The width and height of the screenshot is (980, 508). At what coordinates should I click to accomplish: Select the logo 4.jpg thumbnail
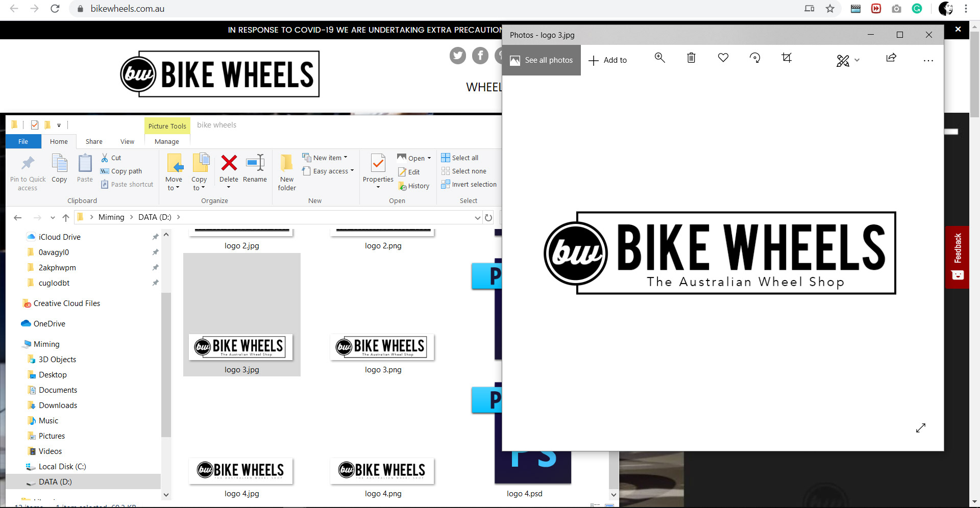(241, 470)
